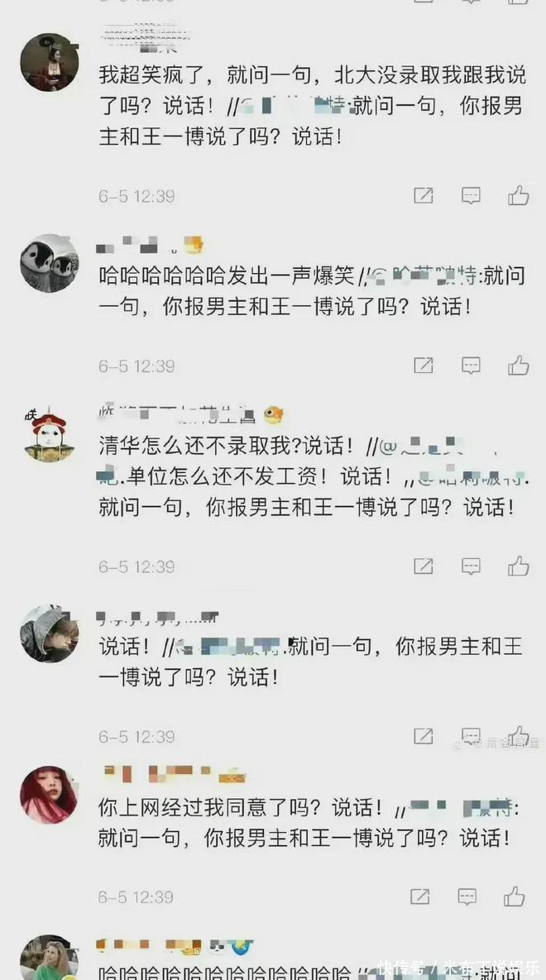Reply to the '你上网经过我同意了吗' comment
Image resolution: width=546 pixels, height=980 pixels.
pyautogui.click(x=467, y=896)
